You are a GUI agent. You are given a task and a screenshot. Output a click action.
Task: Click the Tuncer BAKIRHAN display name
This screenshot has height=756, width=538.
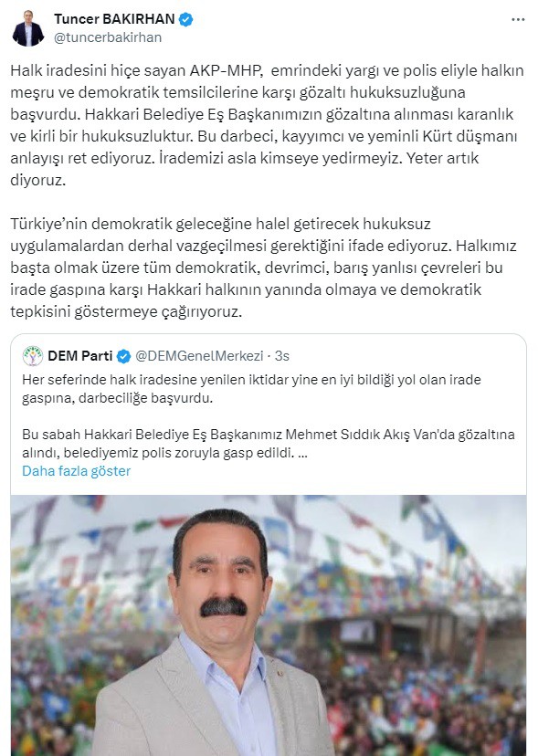click(x=114, y=19)
